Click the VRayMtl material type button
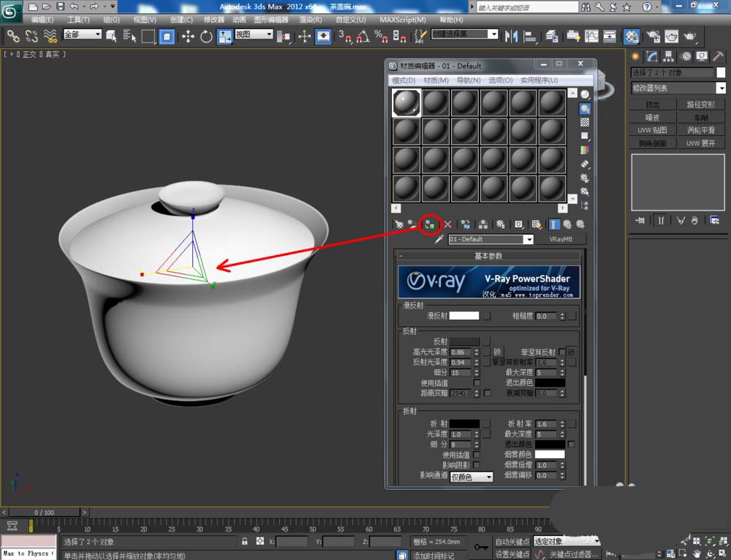Viewport: 731px width, 560px height. 561,239
